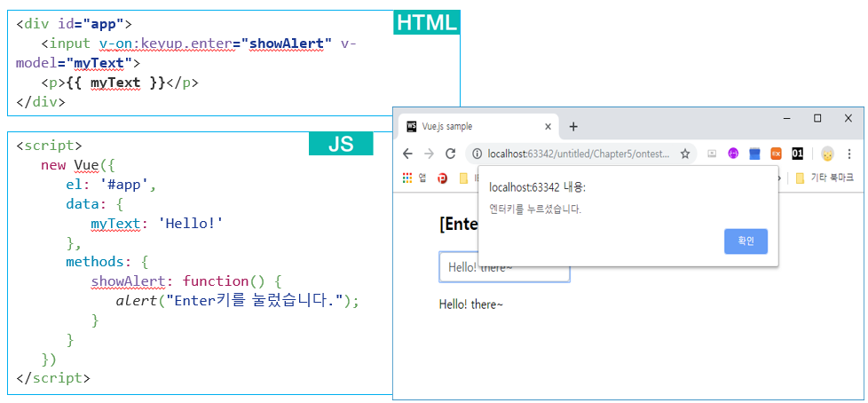This screenshot has height=403, width=868.
Task: Open the red P bookmark icon
Action: click(442, 178)
